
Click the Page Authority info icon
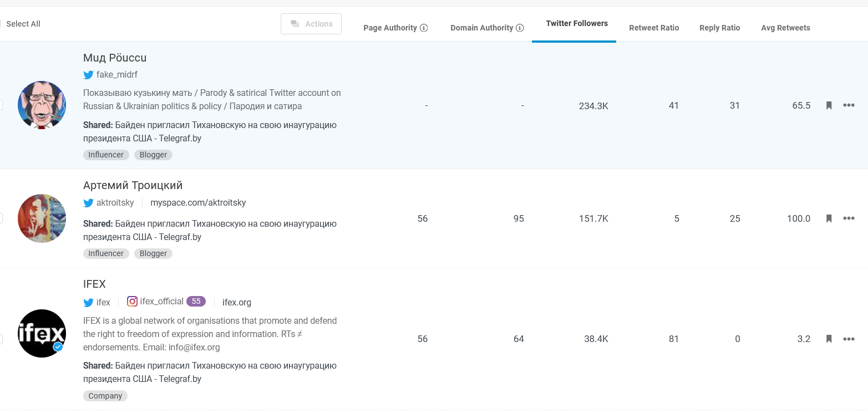424,28
